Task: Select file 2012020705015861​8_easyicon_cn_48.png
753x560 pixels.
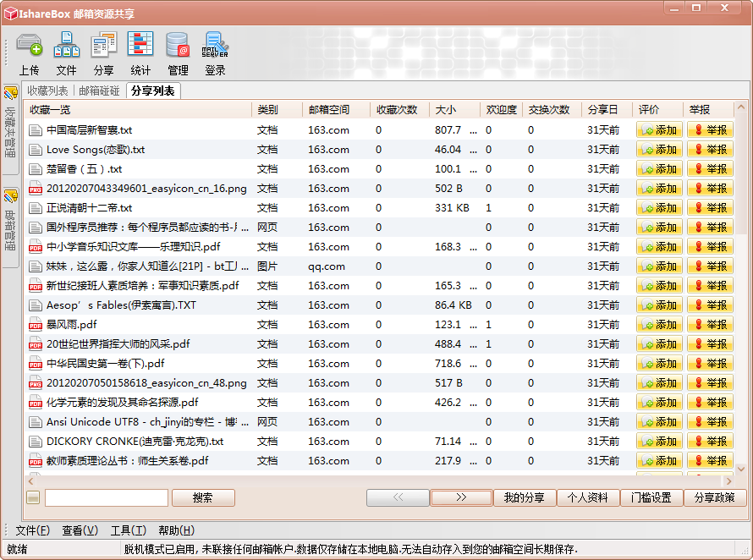Action: tap(146, 382)
